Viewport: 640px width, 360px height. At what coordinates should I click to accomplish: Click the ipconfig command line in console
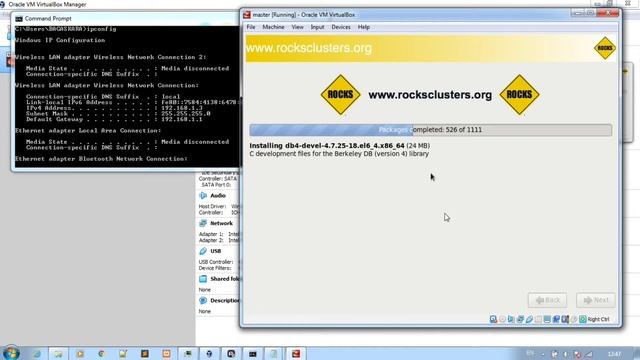pyautogui.click(x=66, y=29)
